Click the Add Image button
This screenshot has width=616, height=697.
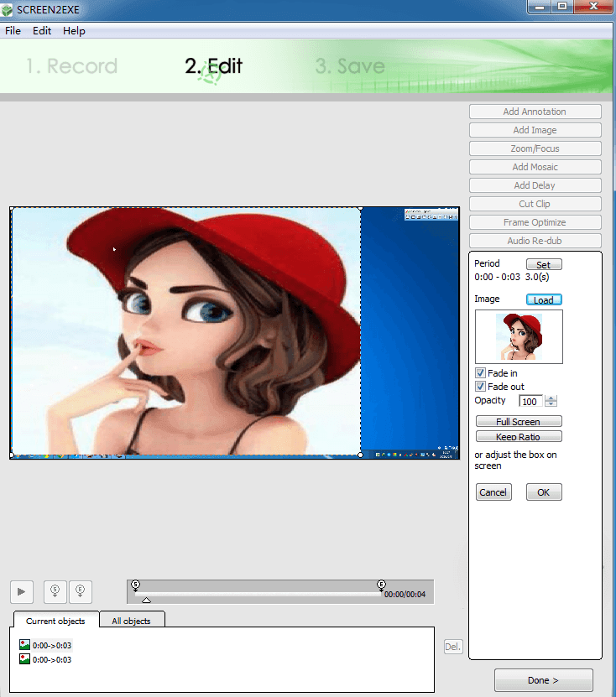pyautogui.click(x=535, y=130)
